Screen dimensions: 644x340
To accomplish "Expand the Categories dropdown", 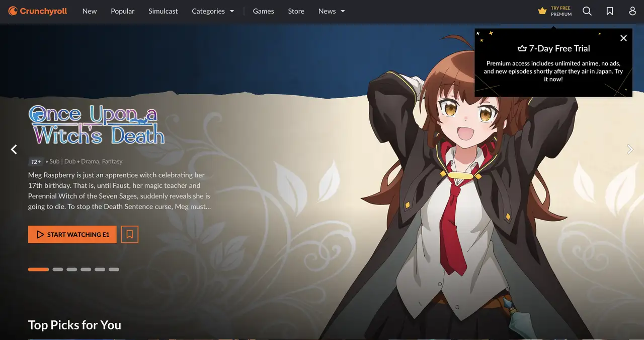I will tap(213, 11).
